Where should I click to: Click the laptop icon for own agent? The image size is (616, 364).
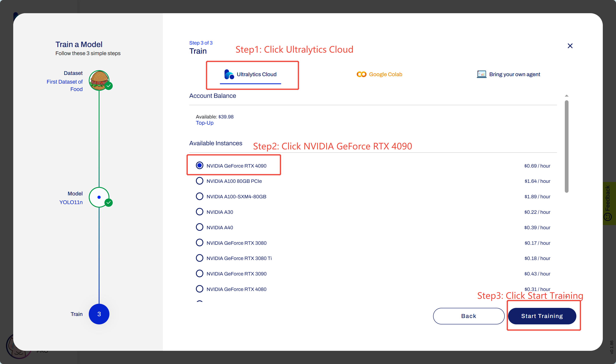[x=481, y=74]
